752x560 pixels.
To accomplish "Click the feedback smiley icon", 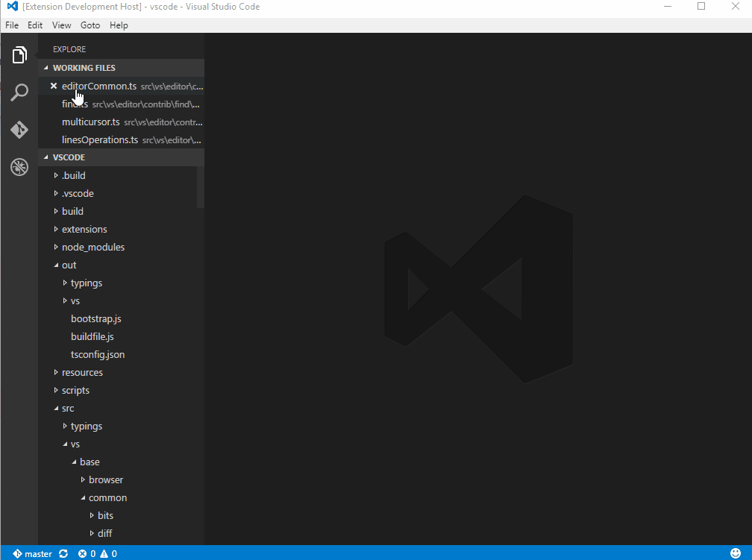I will [736, 553].
